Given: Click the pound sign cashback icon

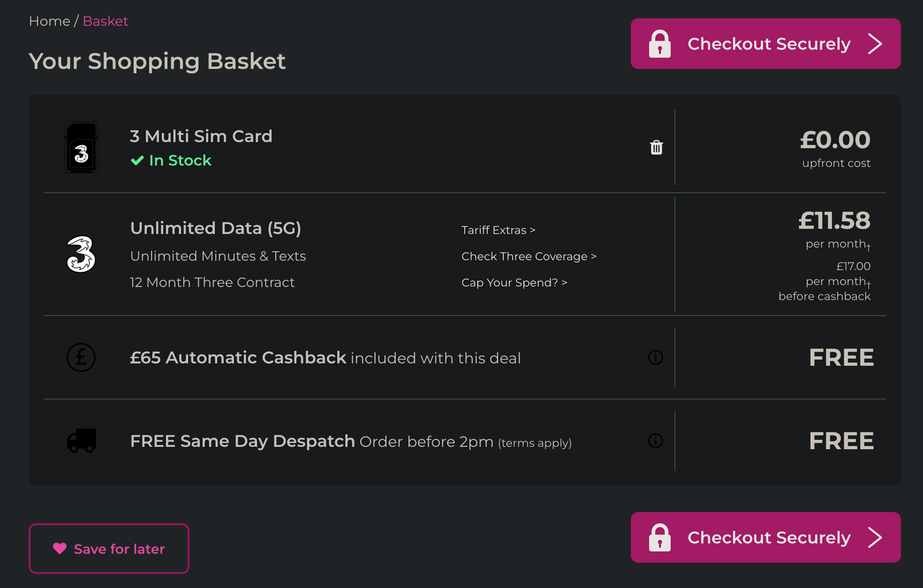Looking at the screenshot, I should pyautogui.click(x=81, y=357).
